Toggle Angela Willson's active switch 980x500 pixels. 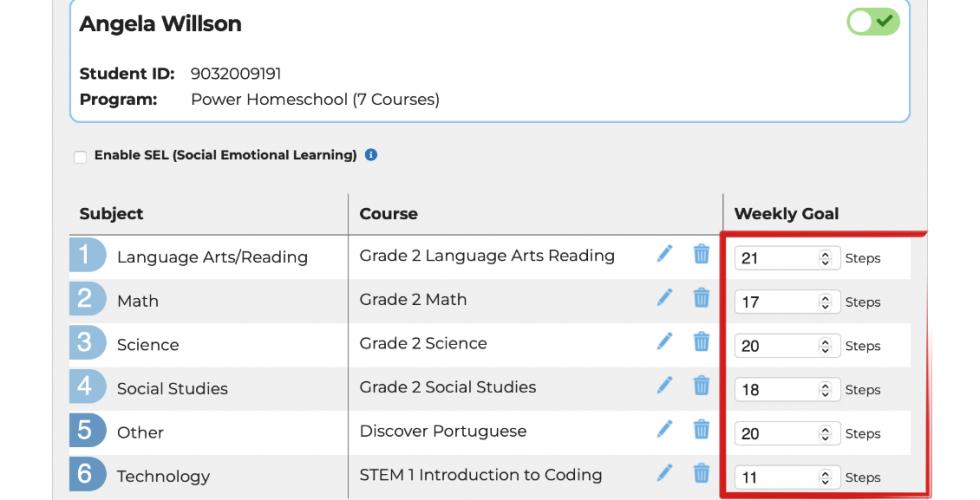click(873, 22)
